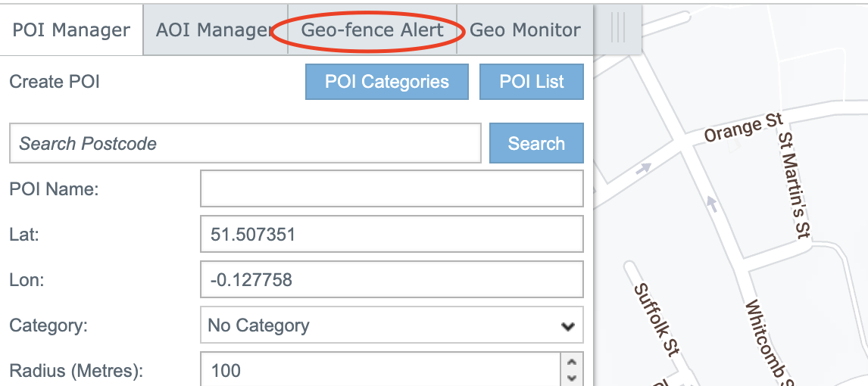Click the Orange St label on map
The image size is (868, 386).
click(x=743, y=128)
